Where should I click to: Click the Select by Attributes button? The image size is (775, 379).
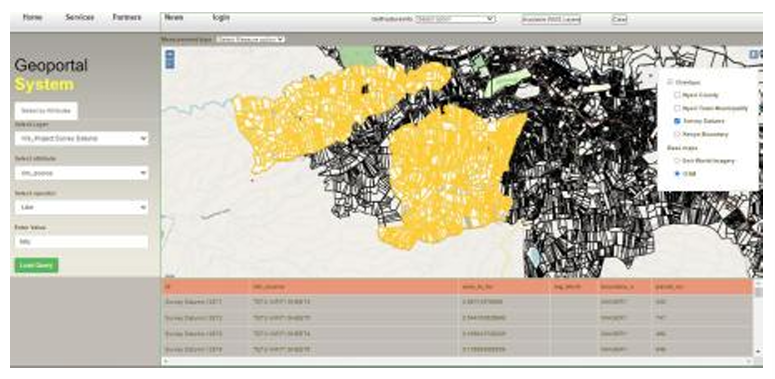point(46,111)
